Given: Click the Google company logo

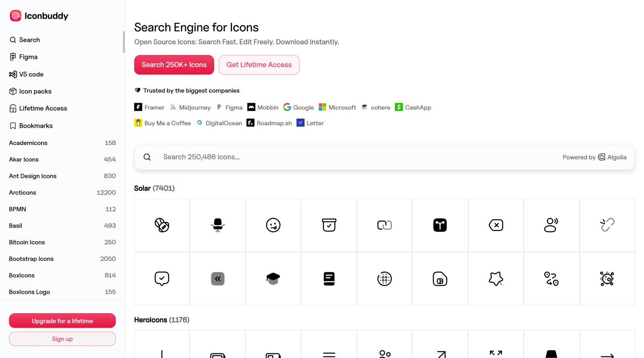Looking at the screenshot, I should [x=287, y=107].
